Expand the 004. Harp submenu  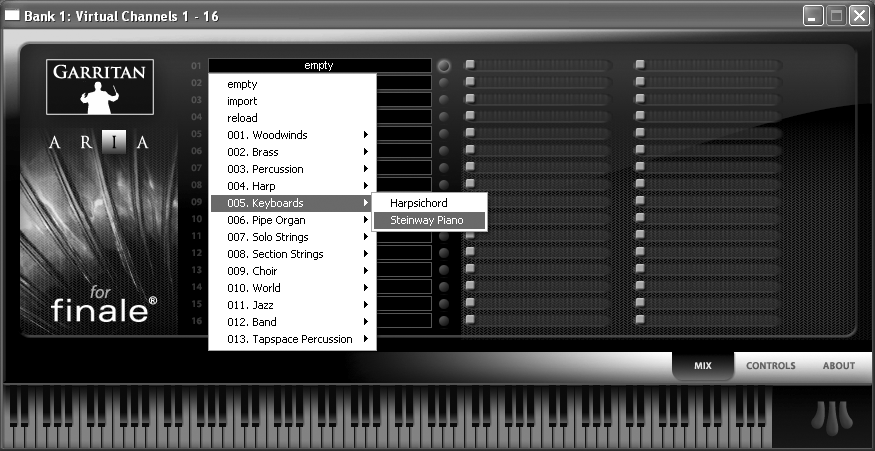coord(292,186)
